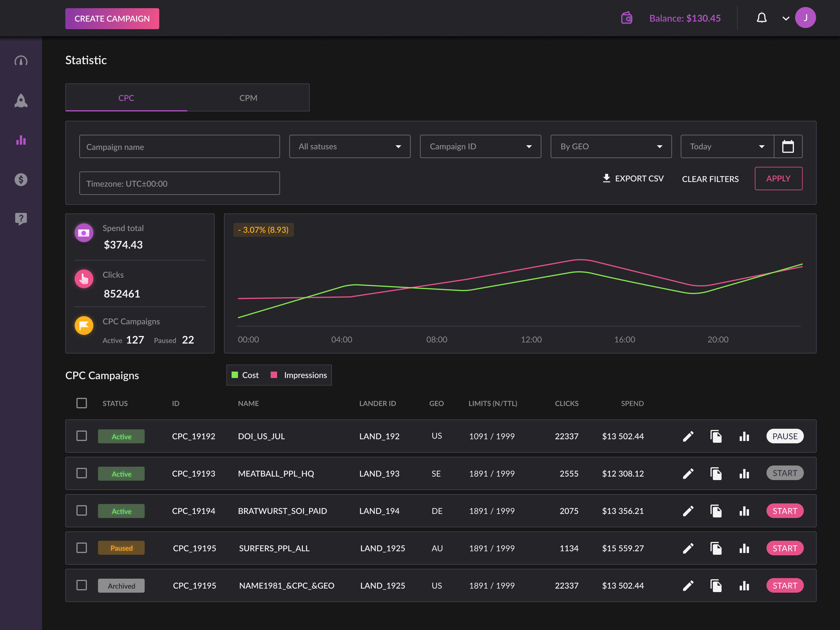Switch to the CPM tab
Image resolution: width=840 pixels, height=630 pixels.
248,98
